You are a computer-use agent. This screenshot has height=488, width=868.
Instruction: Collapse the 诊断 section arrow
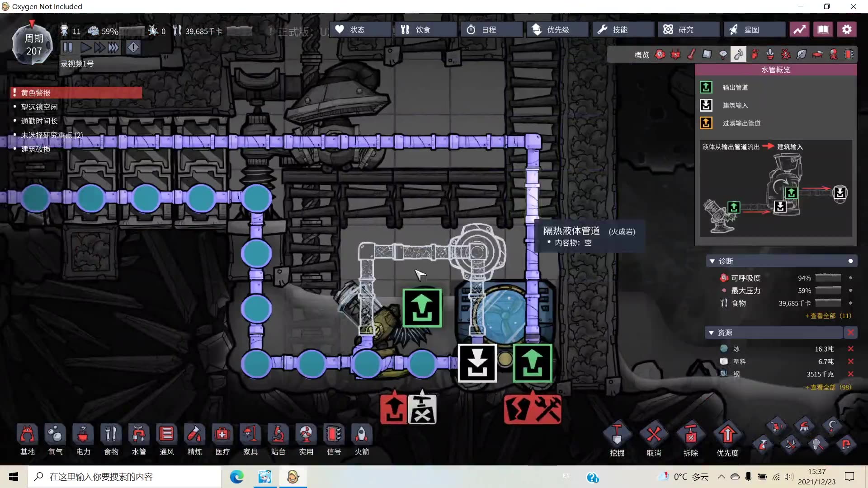coord(712,261)
